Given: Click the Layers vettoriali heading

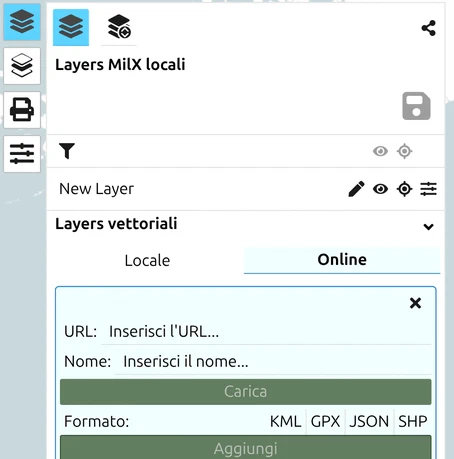Looking at the screenshot, I should 116,224.
